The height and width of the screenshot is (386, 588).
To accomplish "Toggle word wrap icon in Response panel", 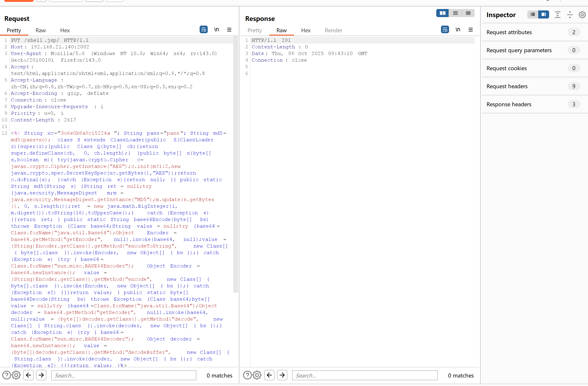I will [x=445, y=30].
